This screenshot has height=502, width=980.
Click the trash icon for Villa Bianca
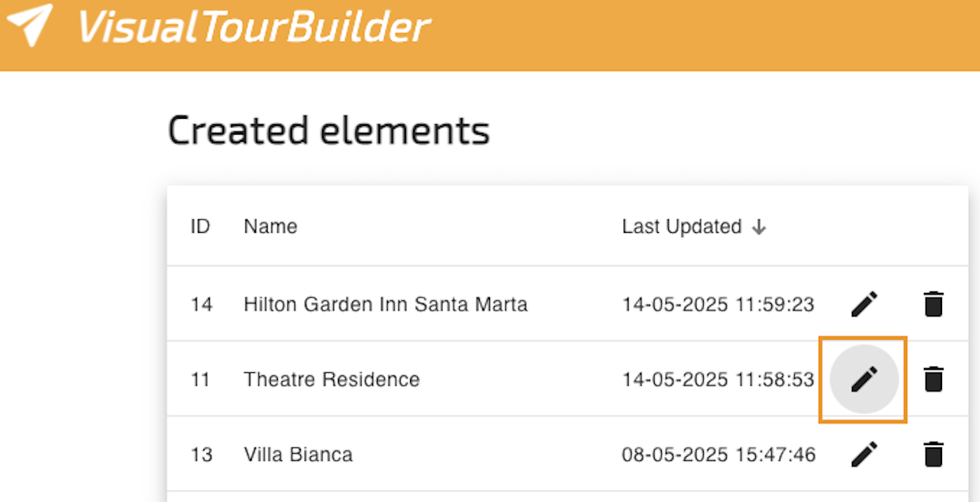934,454
